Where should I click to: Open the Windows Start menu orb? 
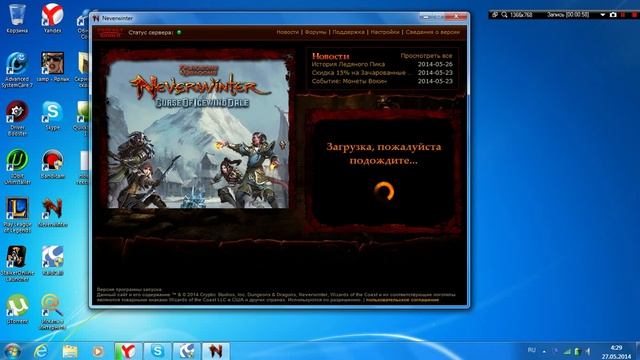coord(12,351)
